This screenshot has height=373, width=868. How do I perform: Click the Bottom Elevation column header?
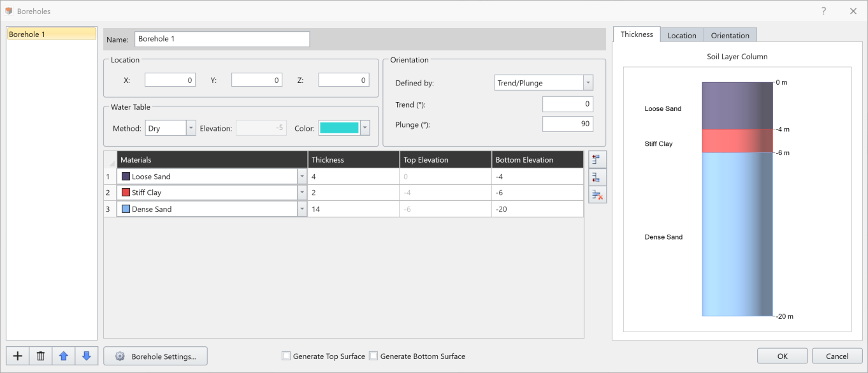537,159
